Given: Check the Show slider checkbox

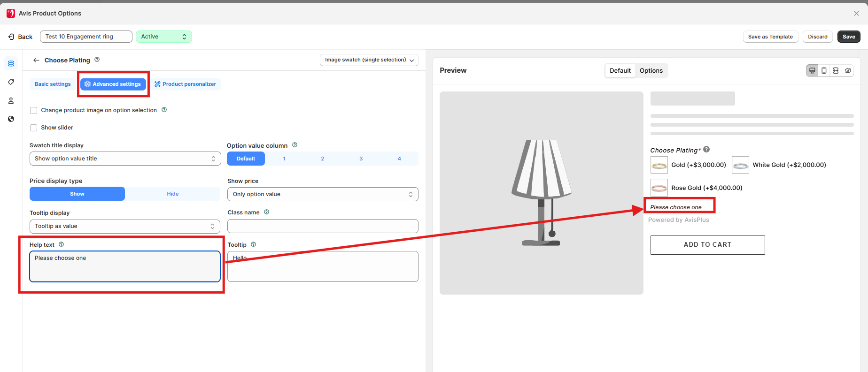Looking at the screenshot, I should (34, 128).
